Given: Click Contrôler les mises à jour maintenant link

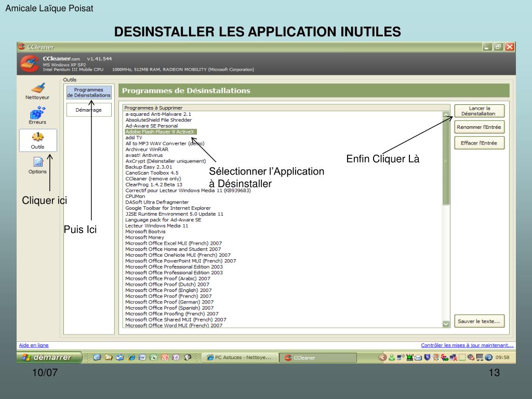Looking at the screenshot, I should pyautogui.click(x=467, y=345).
